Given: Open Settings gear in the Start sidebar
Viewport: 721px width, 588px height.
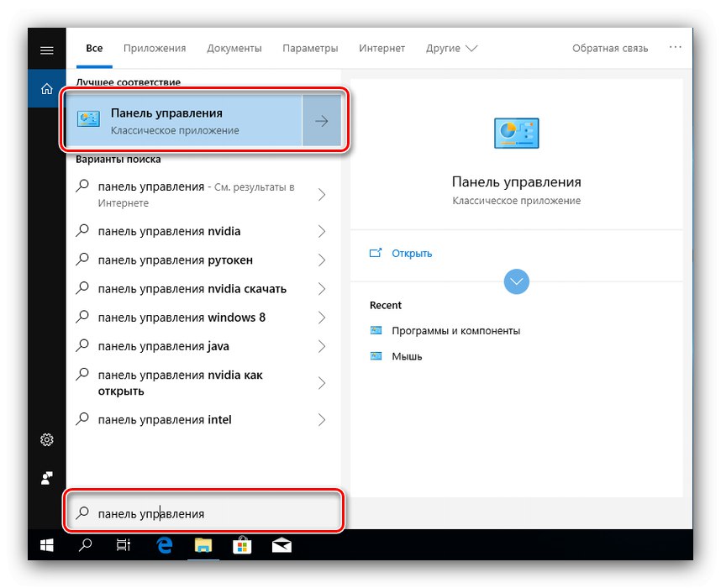Looking at the screenshot, I should (x=46, y=439).
